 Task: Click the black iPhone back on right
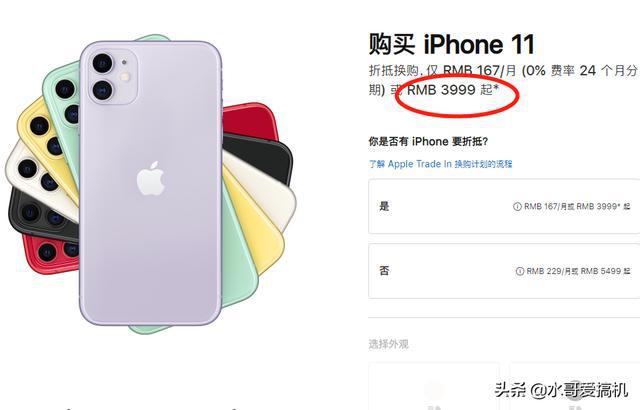click(x=256, y=157)
